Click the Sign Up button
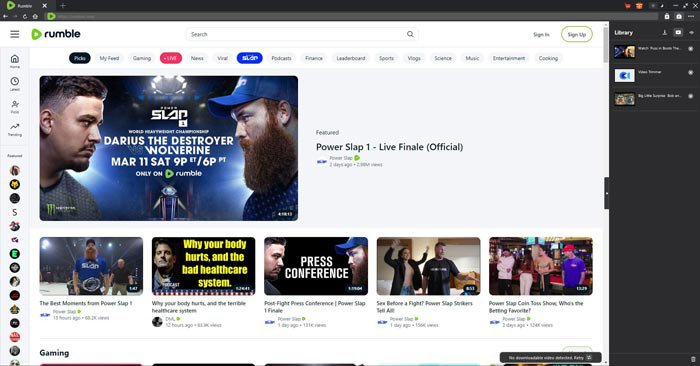 tap(577, 34)
